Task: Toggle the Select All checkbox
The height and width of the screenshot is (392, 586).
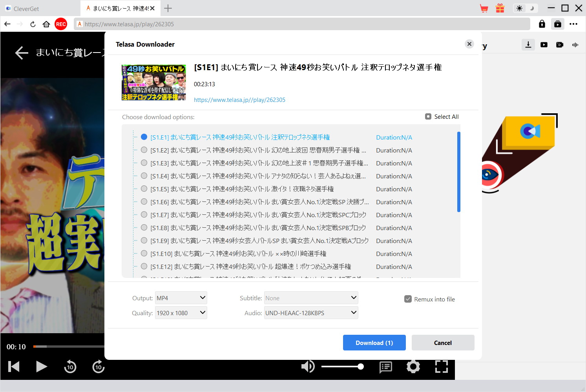Action: point(428,116)
